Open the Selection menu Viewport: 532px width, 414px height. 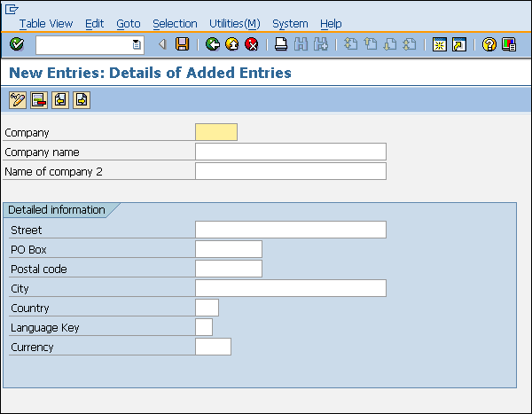click(x=175, y=24)
